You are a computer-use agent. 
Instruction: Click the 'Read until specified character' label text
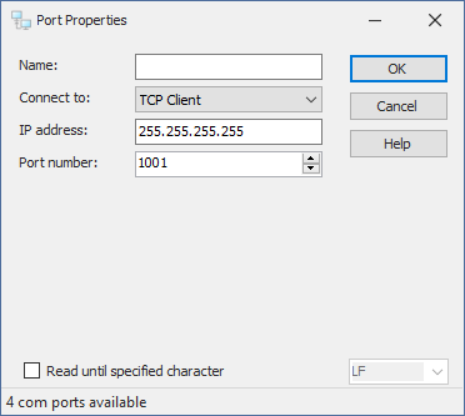135,371
